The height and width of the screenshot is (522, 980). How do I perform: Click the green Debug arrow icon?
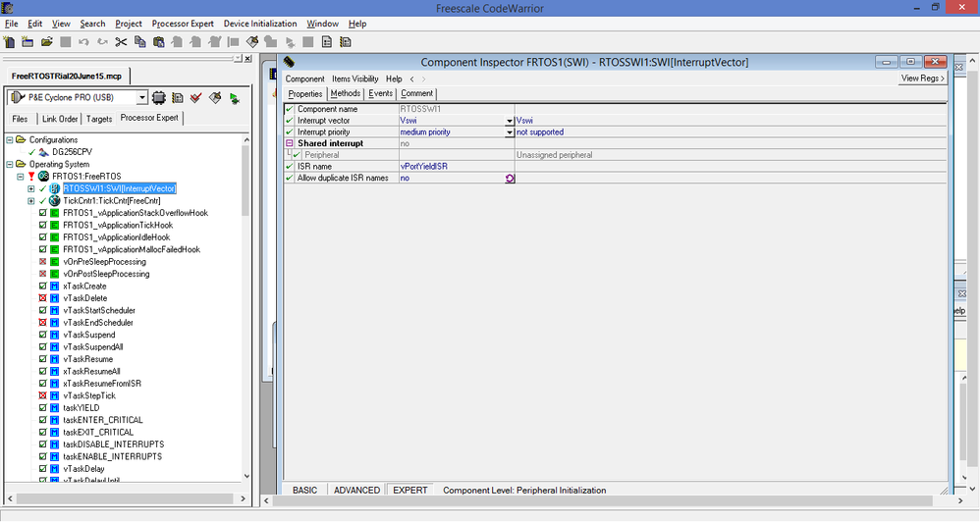point(235,98)
